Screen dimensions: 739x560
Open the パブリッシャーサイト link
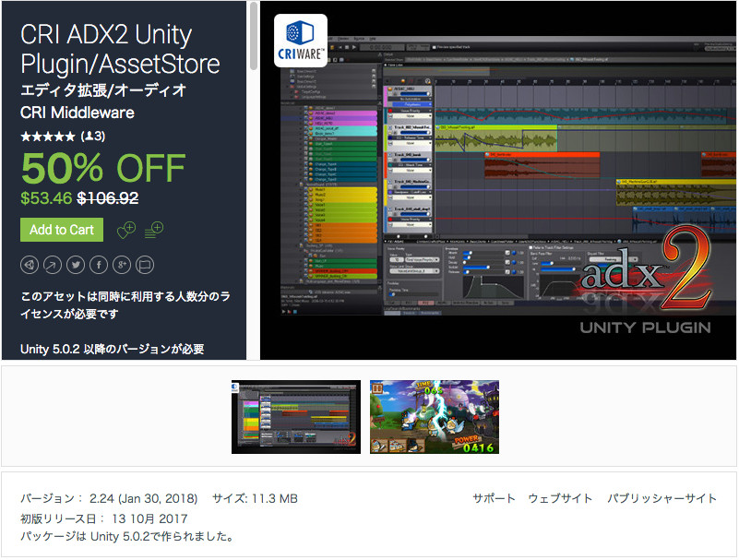(662, 498)
